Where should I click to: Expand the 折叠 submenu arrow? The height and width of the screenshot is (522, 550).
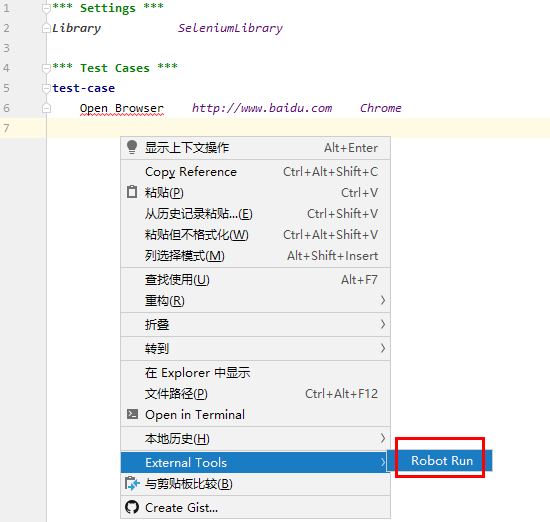(383, 324)
